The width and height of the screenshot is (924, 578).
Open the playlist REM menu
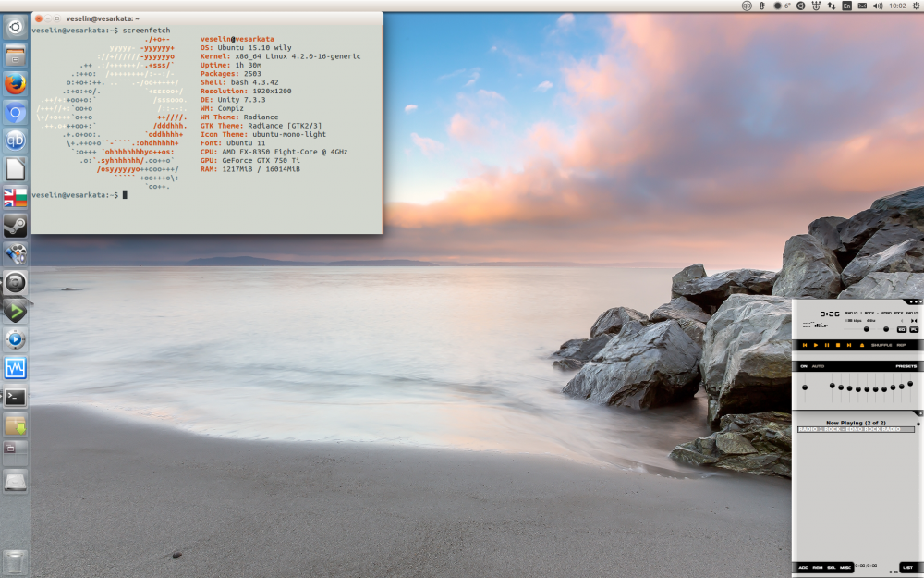tap(818, 568)
